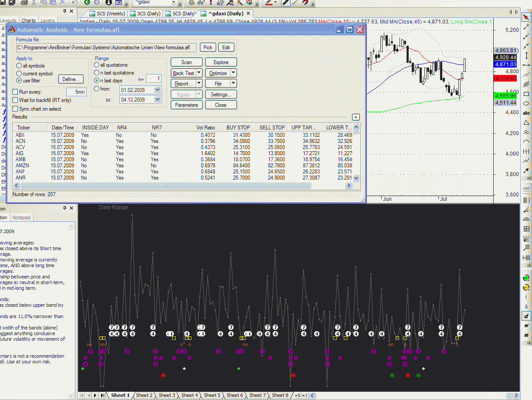This screenshot has height=400, width=532.
Task: Open the Parameters button
Action: tap(186, 105)
